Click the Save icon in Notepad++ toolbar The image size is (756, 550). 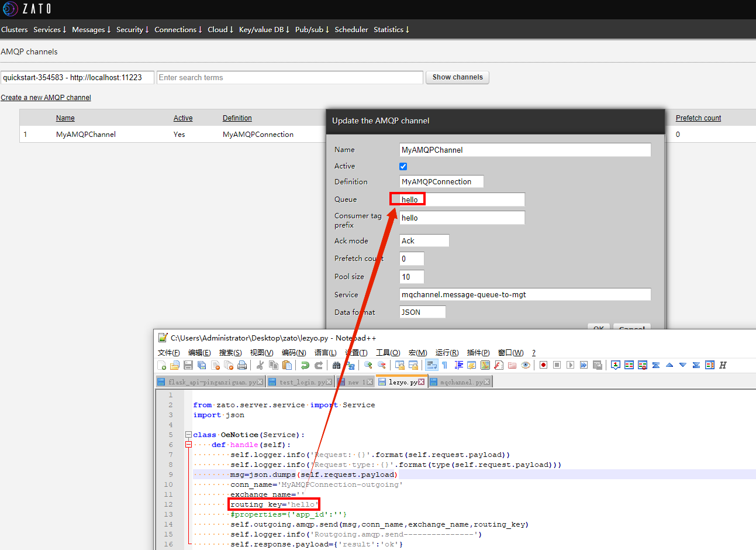point(188,365)
